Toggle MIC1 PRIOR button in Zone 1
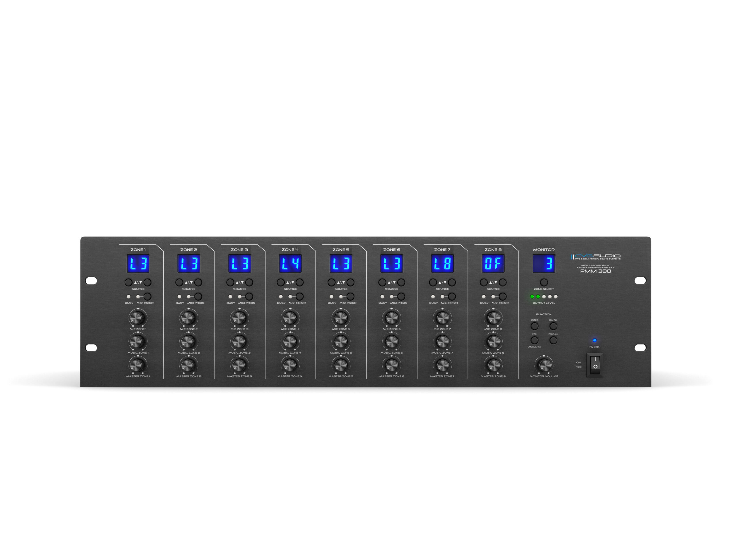Viewport: 737px width, 560px height. (x=147, y=296)
